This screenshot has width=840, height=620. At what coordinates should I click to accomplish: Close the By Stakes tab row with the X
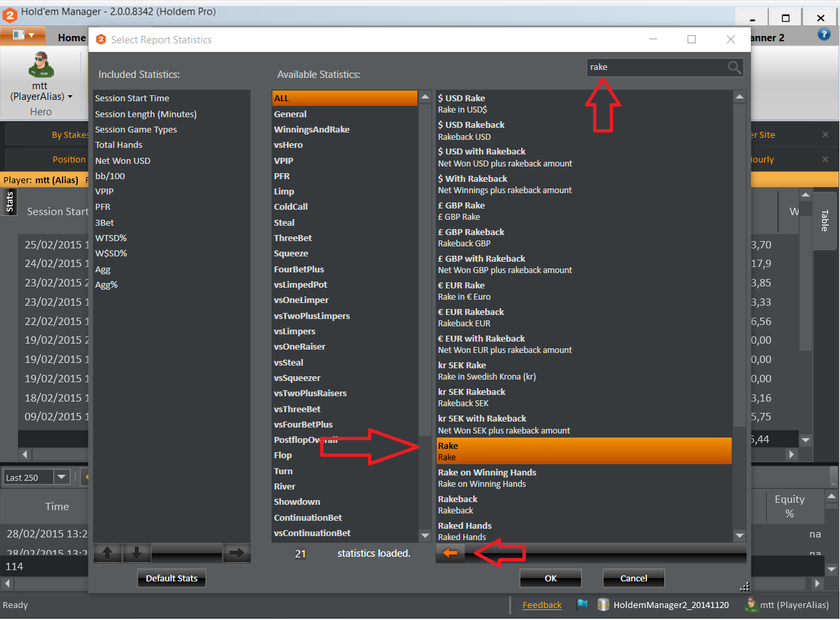(825, 135)
